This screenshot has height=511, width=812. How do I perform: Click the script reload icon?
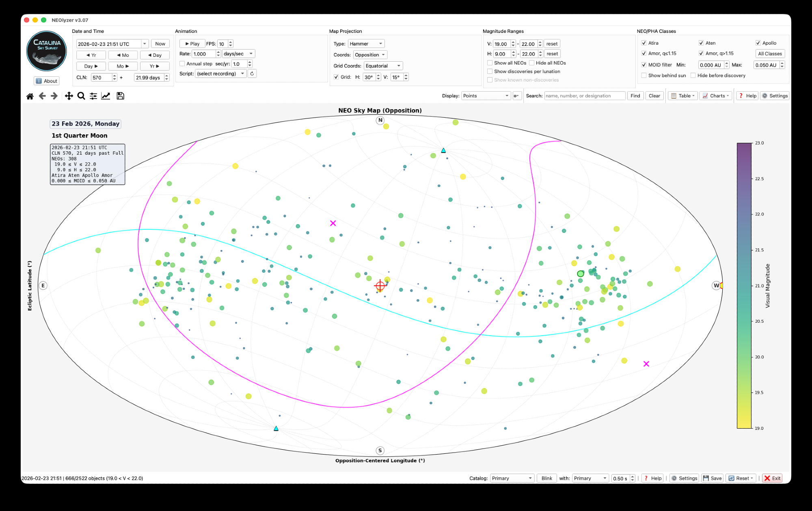pyautogui.click(x=252, y=73)
